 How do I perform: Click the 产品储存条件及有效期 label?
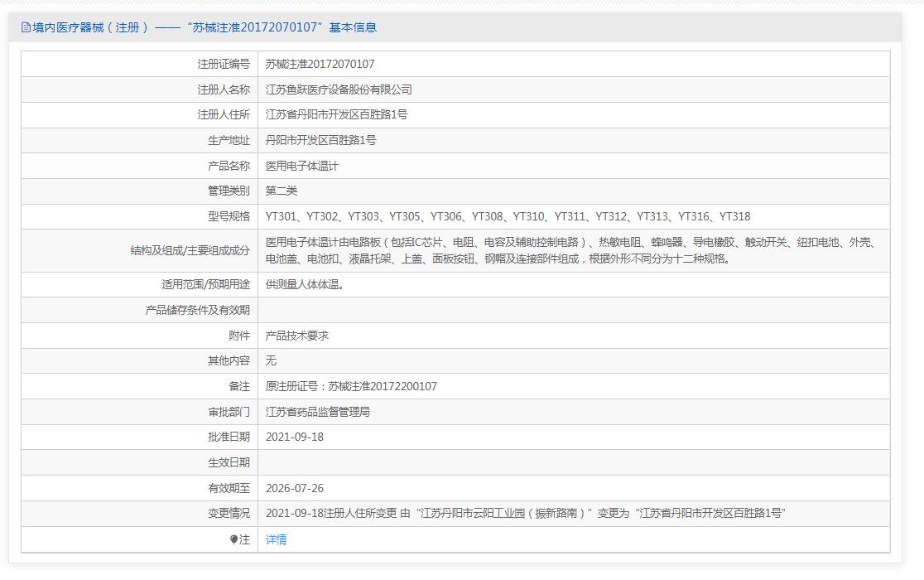click(197, 310)
